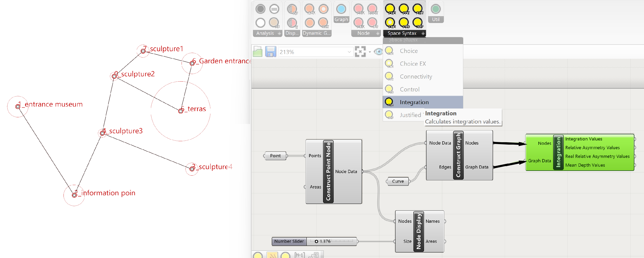Expand the Analysis panel with plus arrow
The image size is (644, 258).
click(x=279, y=33)
